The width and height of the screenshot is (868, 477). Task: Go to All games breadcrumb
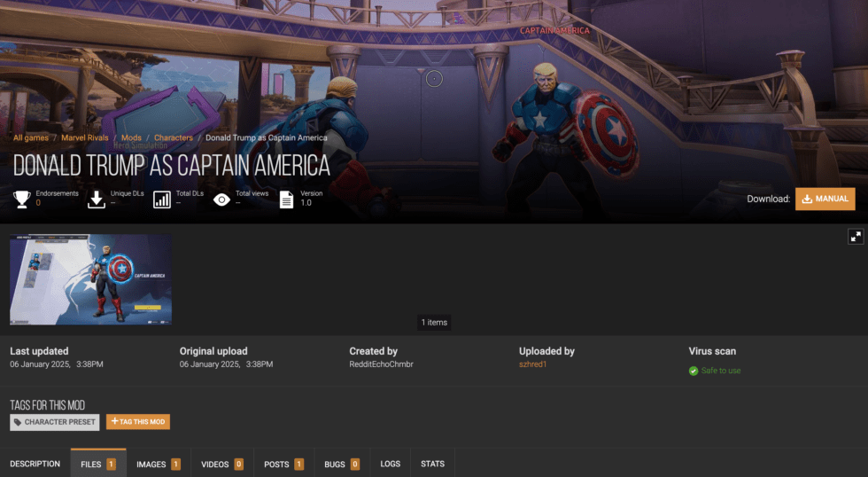click(31, 137)
